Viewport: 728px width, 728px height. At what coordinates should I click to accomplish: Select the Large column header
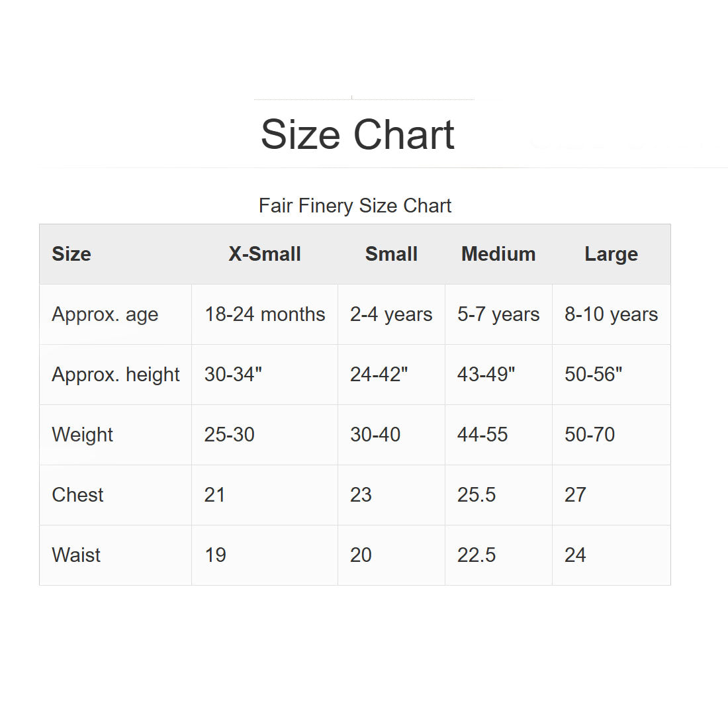pos(611,254)
